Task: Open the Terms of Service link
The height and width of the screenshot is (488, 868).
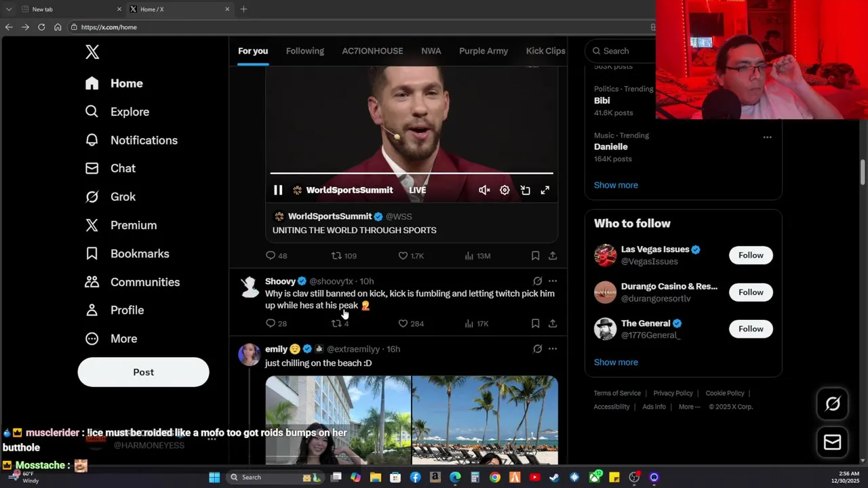Action: click(x=617, y=393)
